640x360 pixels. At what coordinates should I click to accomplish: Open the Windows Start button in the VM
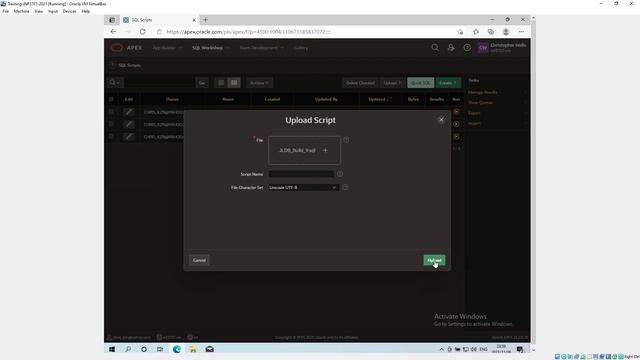112,349
